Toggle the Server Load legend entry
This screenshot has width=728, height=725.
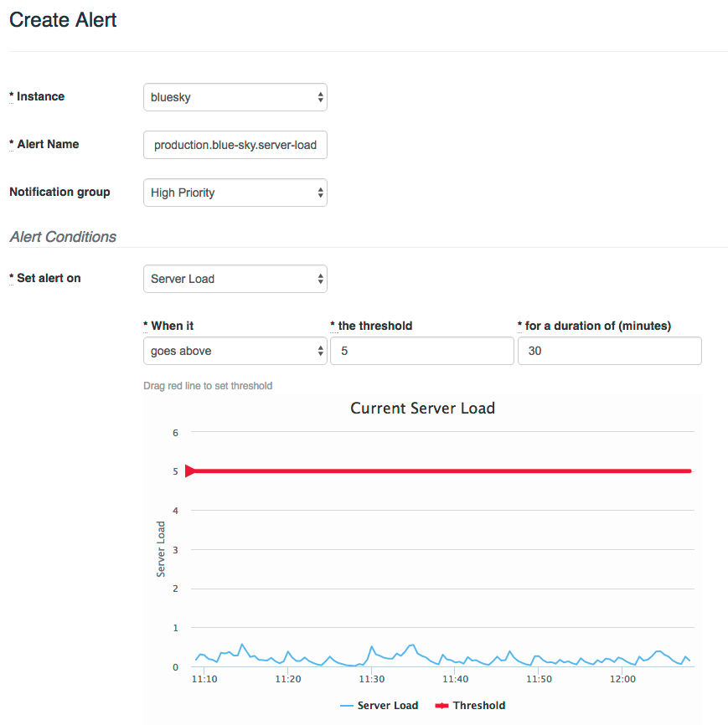(x=387, y=706)
